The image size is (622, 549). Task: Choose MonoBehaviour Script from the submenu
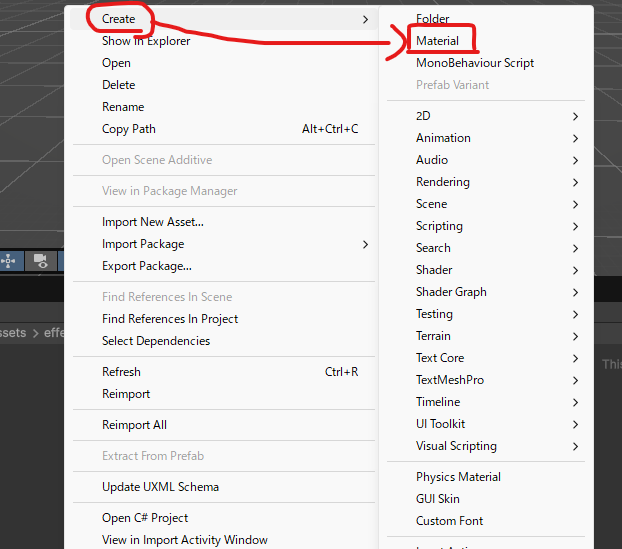(x=475, y=63)
